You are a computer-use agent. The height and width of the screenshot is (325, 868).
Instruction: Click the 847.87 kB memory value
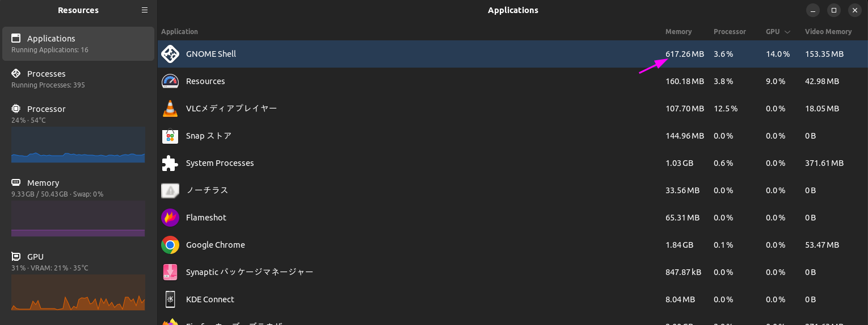coord(683,272)
